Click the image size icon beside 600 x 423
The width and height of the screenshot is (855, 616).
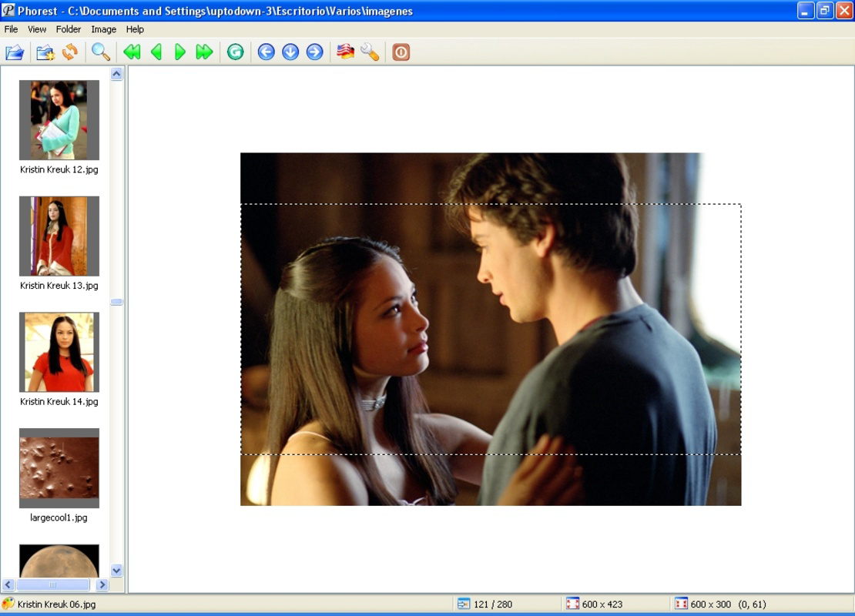point(572,604)
